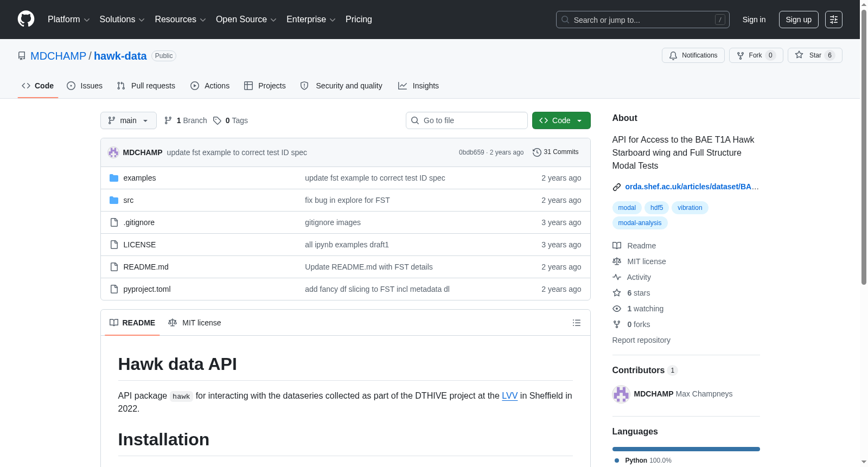Switch to the Issues tab
Screen dimensions: 868x467
(85, 86)
